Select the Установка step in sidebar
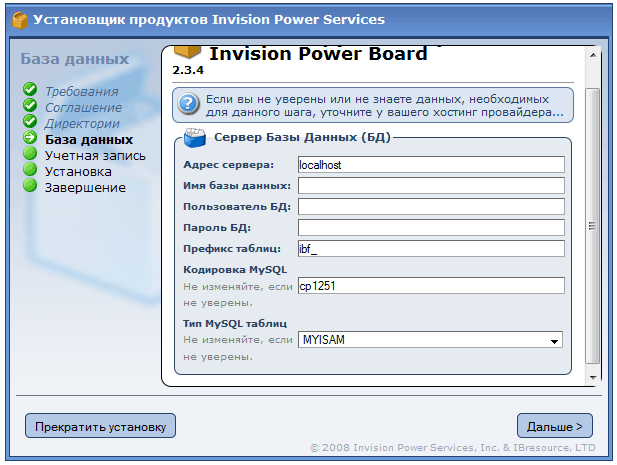Viewport: 617px width, 465px height. pos(80,171)
